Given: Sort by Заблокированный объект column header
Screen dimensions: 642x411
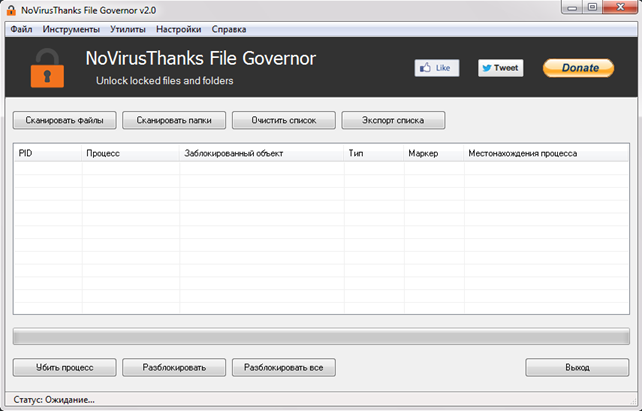Looking at the screenshot, I should click(262, 154).
